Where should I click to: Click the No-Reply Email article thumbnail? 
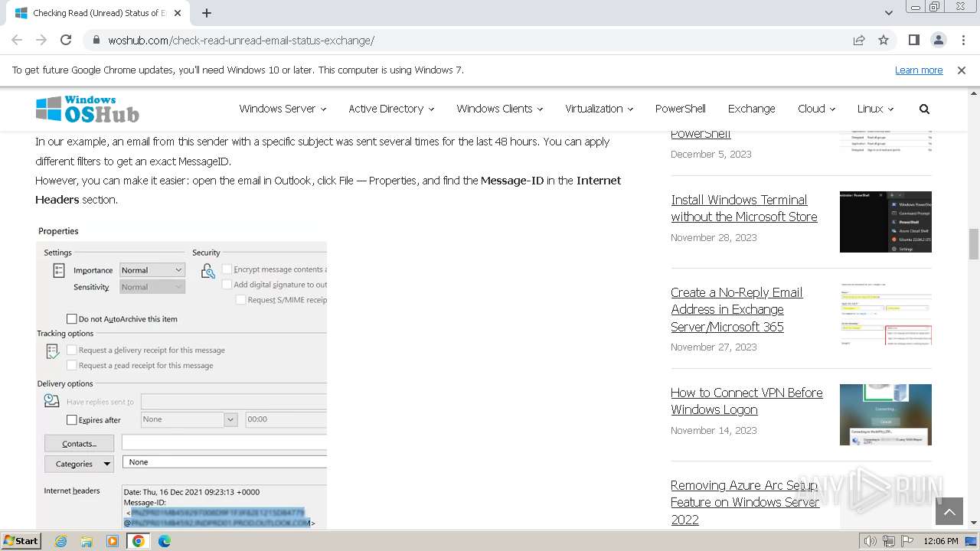point(885,315)
